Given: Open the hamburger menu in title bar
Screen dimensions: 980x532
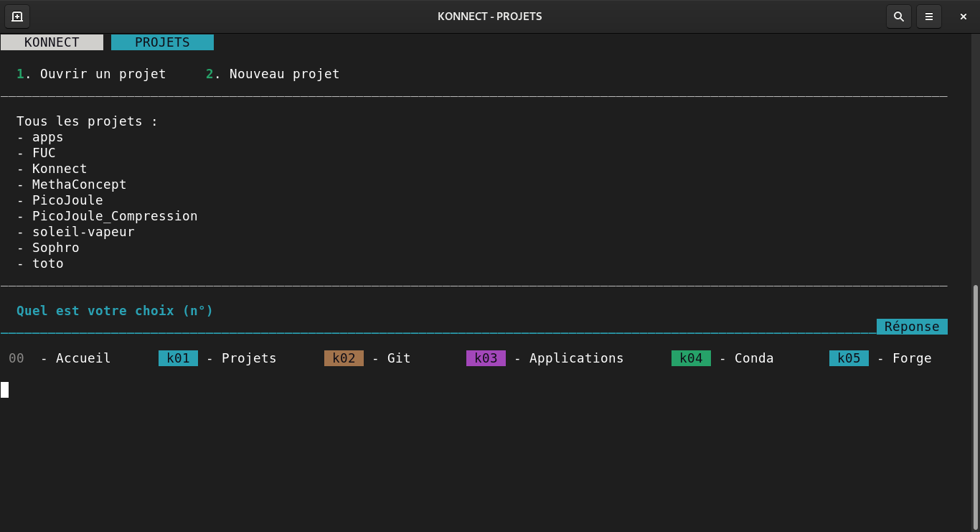Looking at the screenshot, I should coord(928,17).
